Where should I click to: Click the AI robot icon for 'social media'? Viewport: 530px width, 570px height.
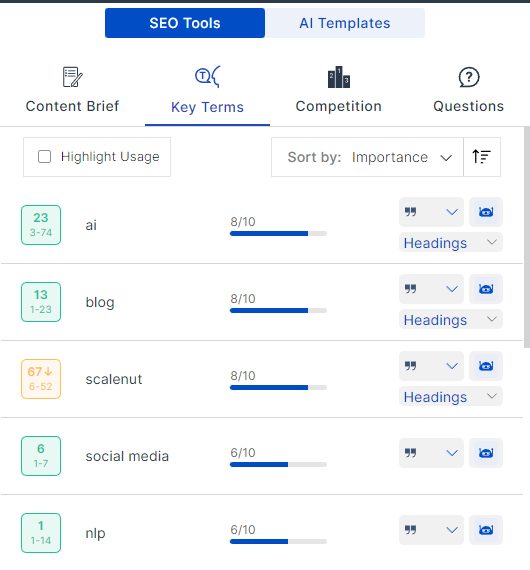click(486, 453)
